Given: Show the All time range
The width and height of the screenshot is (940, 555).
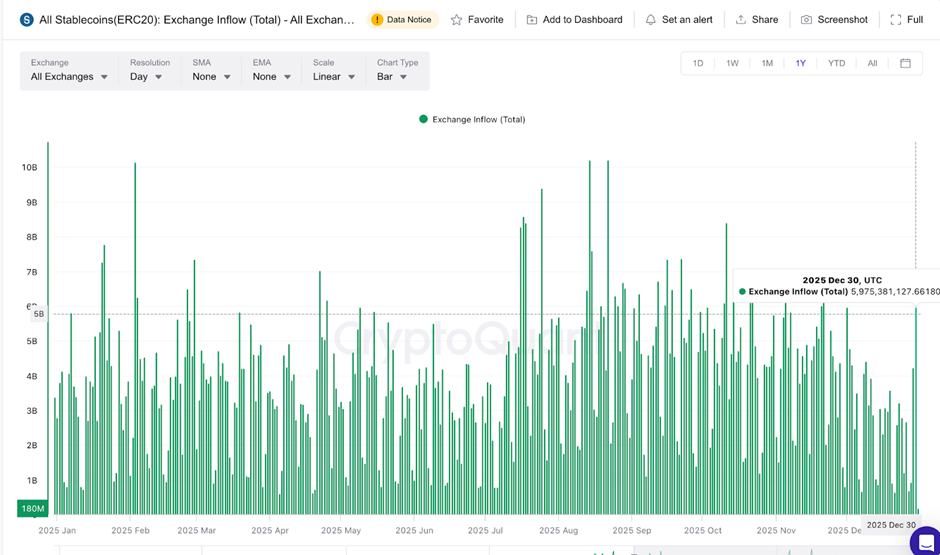Looking at the screenshot, I should coord(872,63).
